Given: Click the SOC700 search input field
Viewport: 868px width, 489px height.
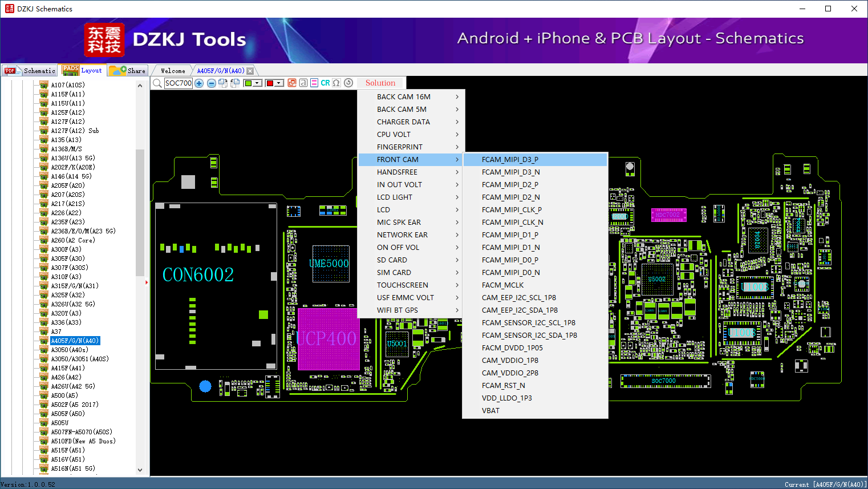Looking at the screenshot, I should [179, 83].
